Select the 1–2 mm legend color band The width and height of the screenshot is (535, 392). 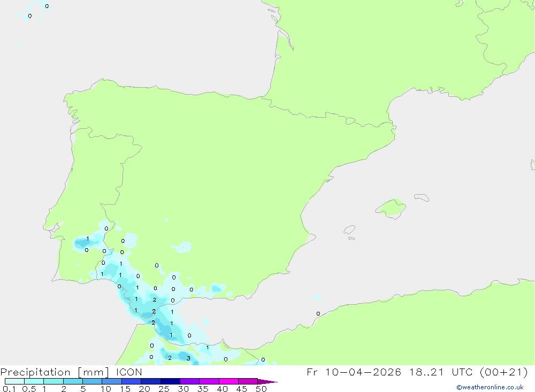pyautogui.click(x=53, y=381)
